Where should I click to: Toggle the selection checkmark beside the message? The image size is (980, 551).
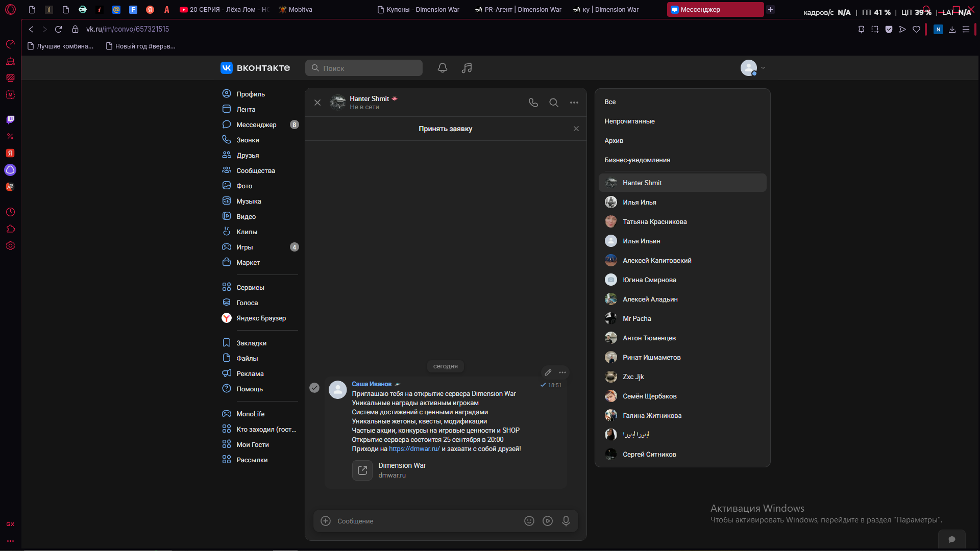(x=314, y=388)
